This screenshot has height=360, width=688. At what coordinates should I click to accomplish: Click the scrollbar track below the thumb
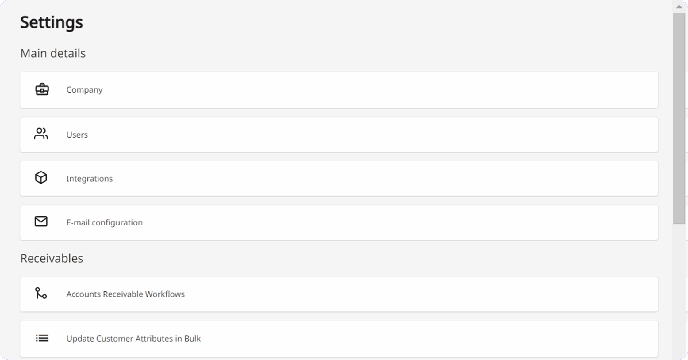coord(679,290)
